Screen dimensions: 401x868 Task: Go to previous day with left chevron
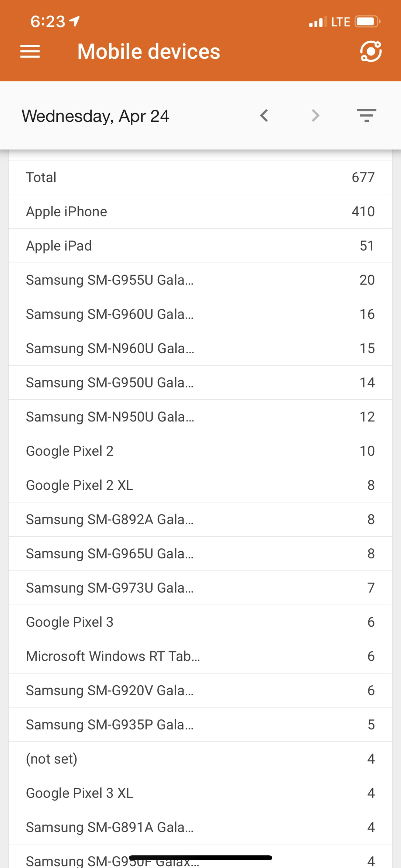pyautogui.click(x=264, y=116)
